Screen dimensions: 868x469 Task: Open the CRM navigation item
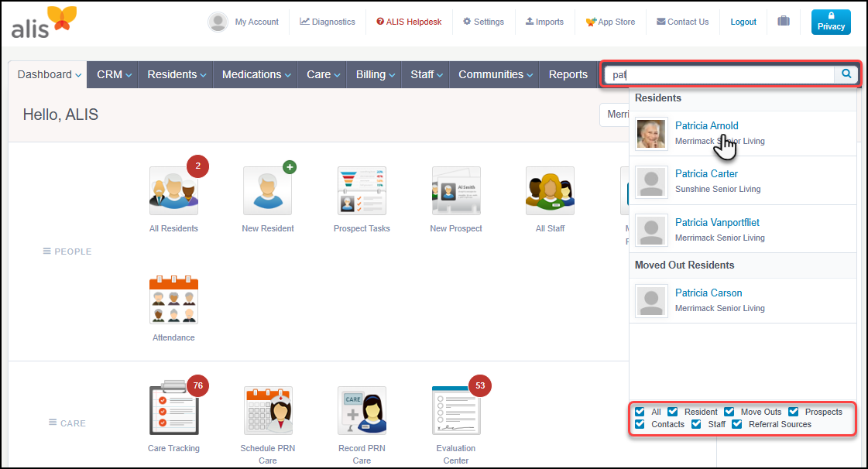(112, 74)
